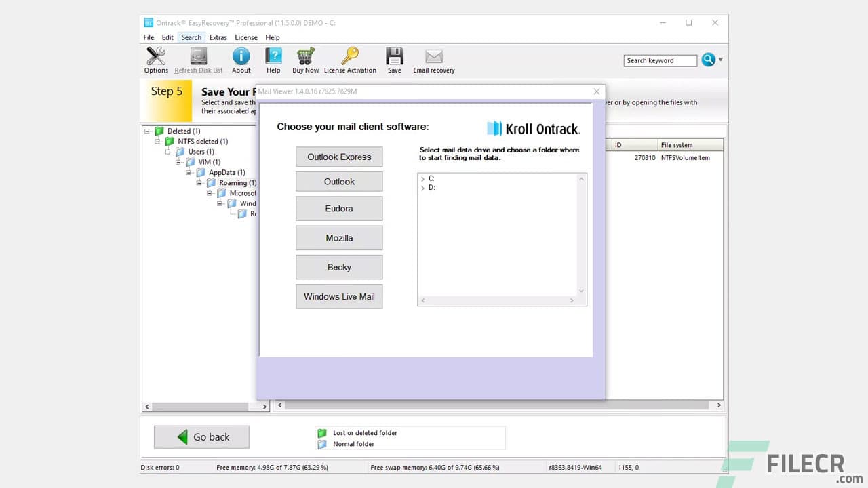
Task: Collapse the NTFS deleted (1) tree node
Action: click(157, 141)
